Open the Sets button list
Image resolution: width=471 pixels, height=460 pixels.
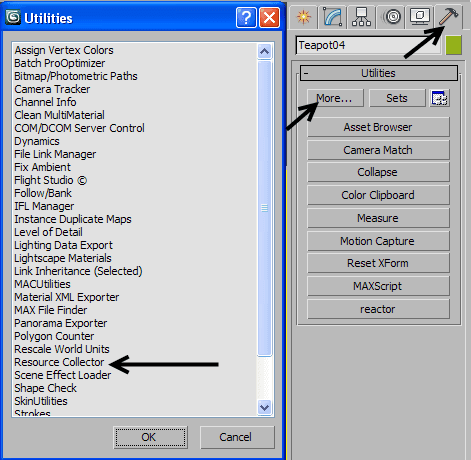tap(397, 98)
